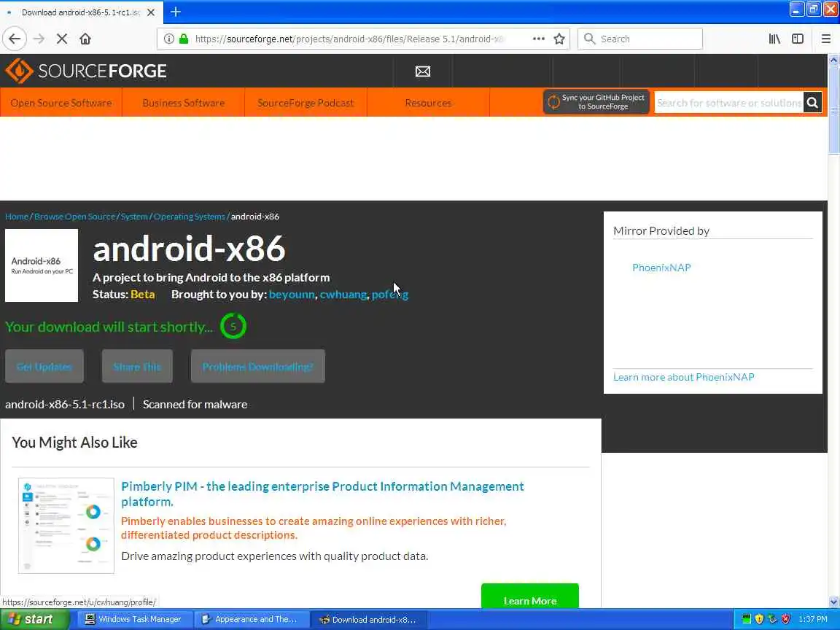Click the SourceForge logo
Viewport: 840px width, 630px height.
click(86, 71)
